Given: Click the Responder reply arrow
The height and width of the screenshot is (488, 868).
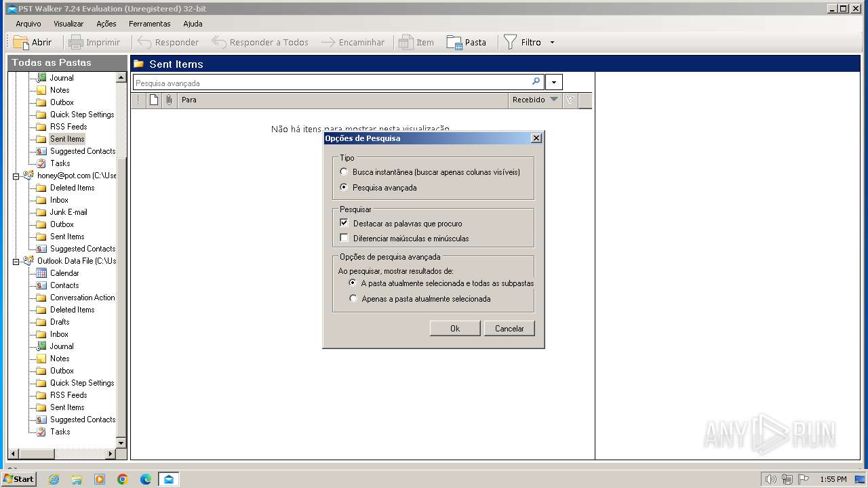Looking at the screenshot, I should pyautogui.click(x=144, y=42).
